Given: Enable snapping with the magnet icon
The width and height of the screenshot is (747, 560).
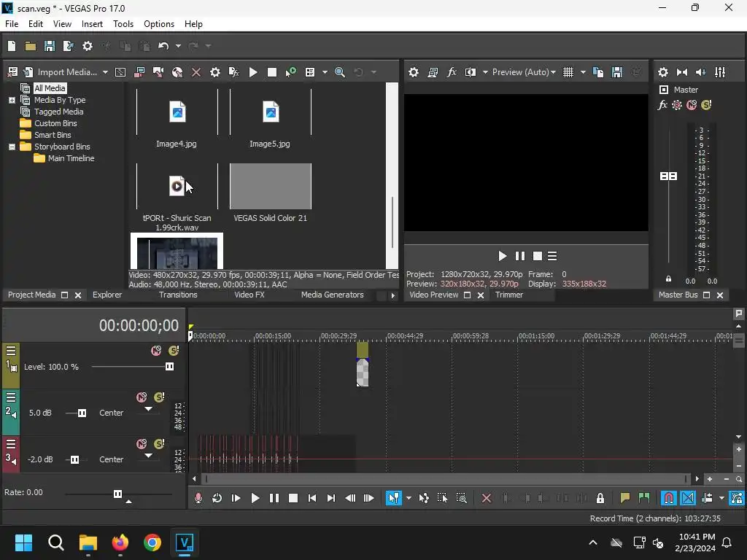Looking at the screenshot, I should (x=668, y=498).
